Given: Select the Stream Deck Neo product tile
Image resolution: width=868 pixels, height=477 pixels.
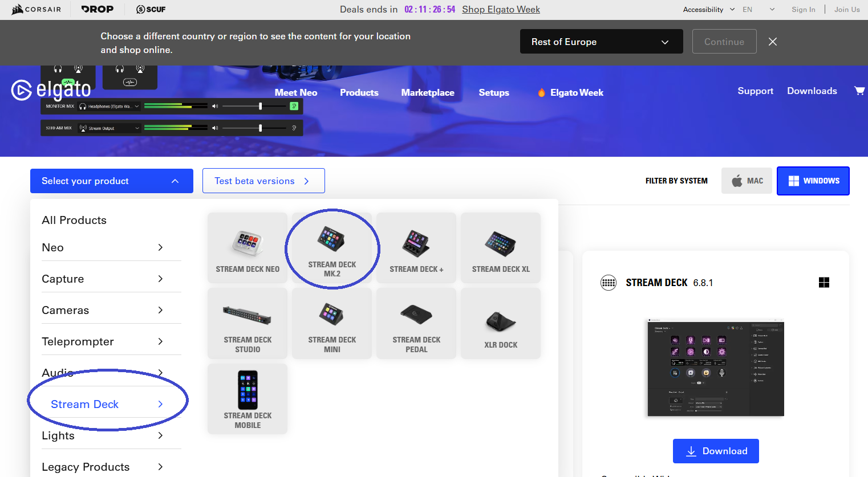Looking at the screenshot, I should 248,248.
